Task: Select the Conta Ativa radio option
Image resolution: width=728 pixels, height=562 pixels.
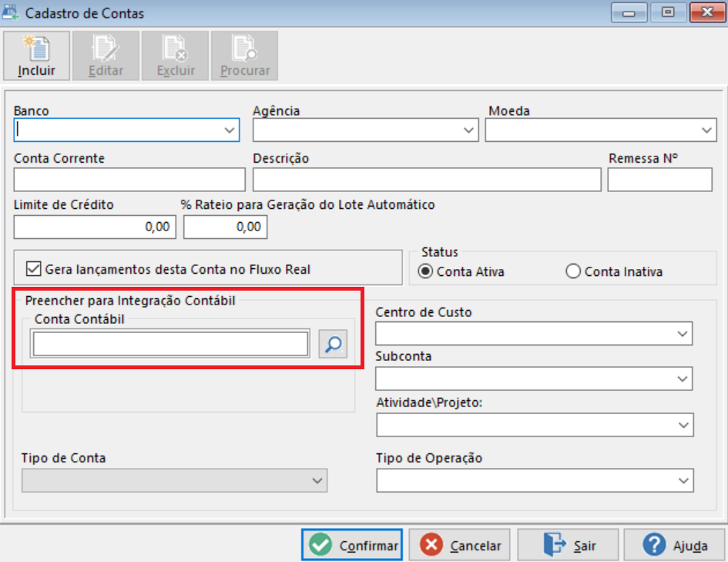Action: click(x=425, y=271)
